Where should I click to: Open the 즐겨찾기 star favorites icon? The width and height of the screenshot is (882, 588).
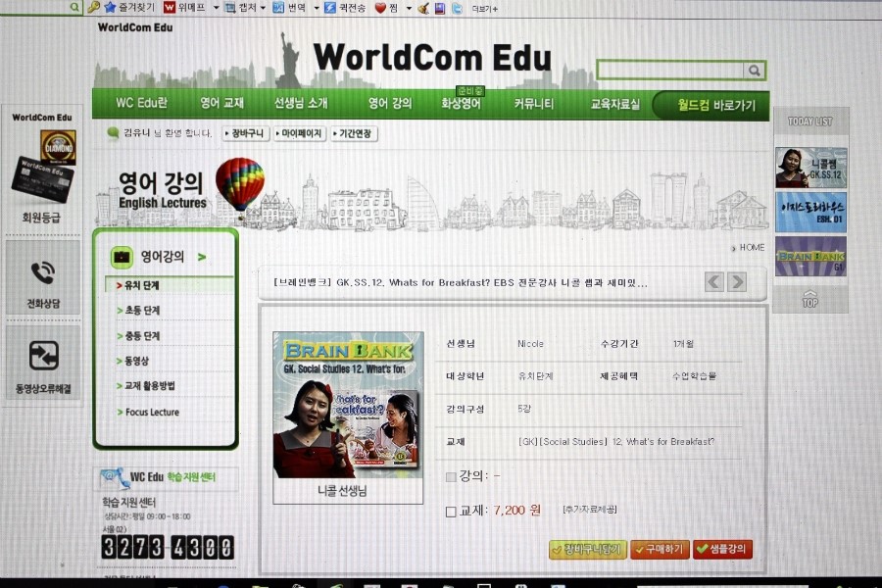coord(110,7)
